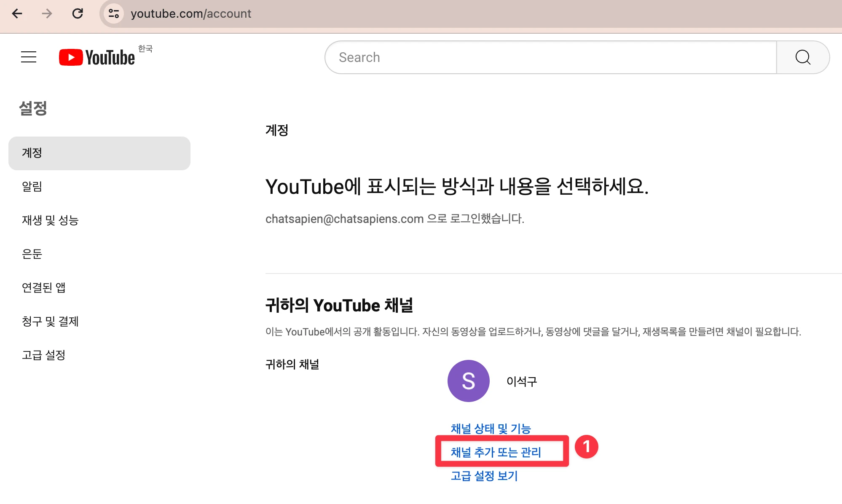Click the browser forward arrow
Viewport: 842px width, 504px height.
coord(47,13)
